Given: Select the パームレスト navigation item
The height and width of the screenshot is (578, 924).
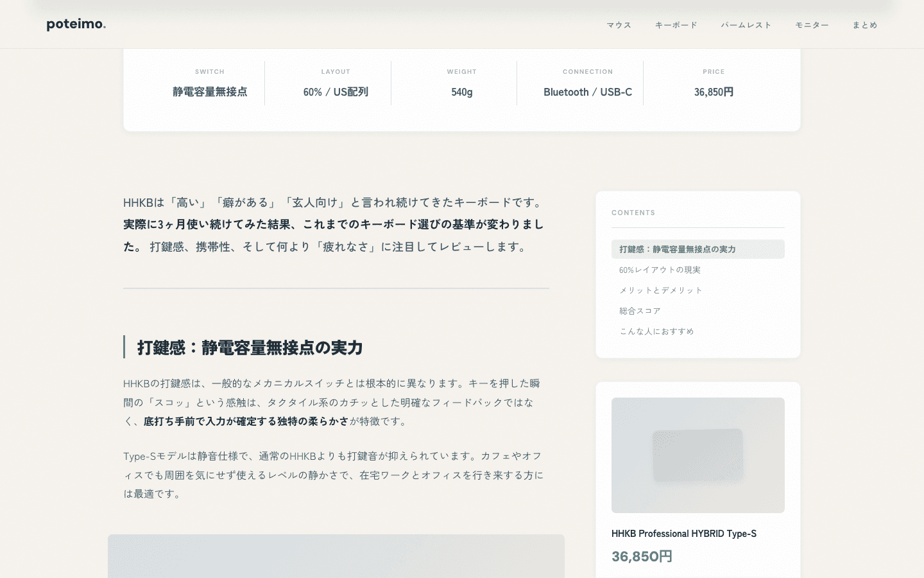Looking at the screenshot, I should click(x=746, y=25).
